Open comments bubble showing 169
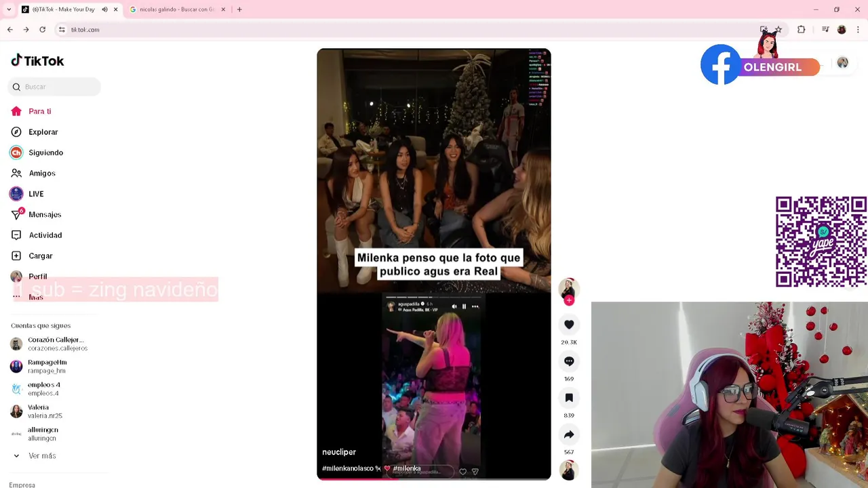Image resolution: width=868 pixels, height=488 pixels. pos(569,361)
